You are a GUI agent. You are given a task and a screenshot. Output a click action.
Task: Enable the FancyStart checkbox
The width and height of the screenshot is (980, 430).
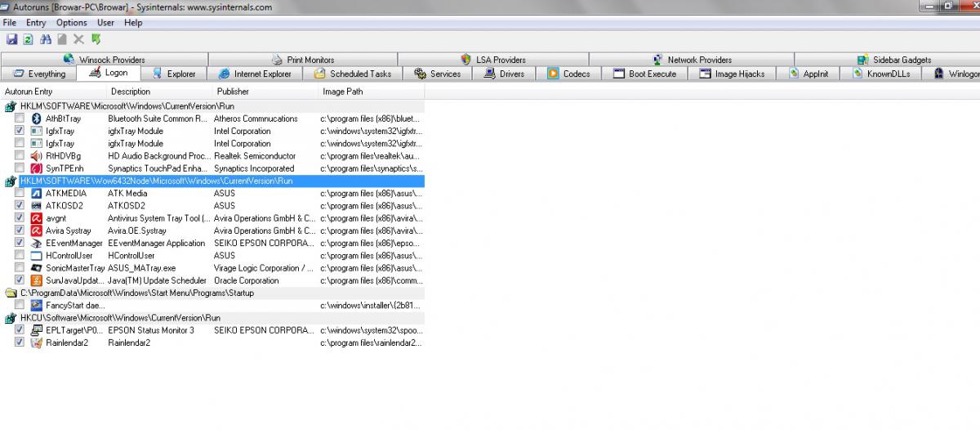click(x=20, y=305)
